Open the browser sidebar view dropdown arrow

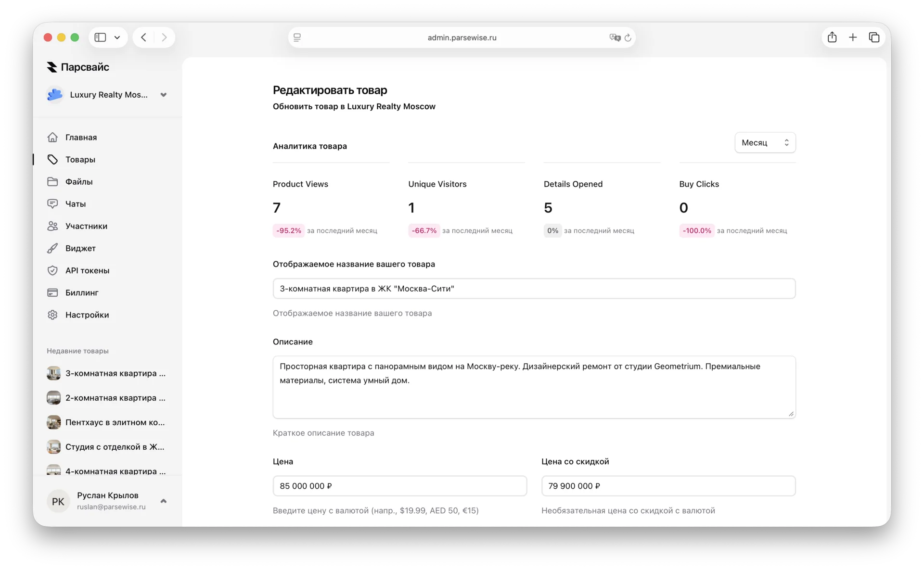[117, 37]
